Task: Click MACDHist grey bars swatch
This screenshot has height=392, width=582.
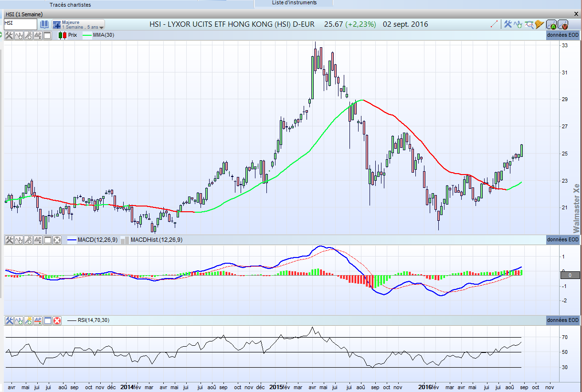Action: 125,240
